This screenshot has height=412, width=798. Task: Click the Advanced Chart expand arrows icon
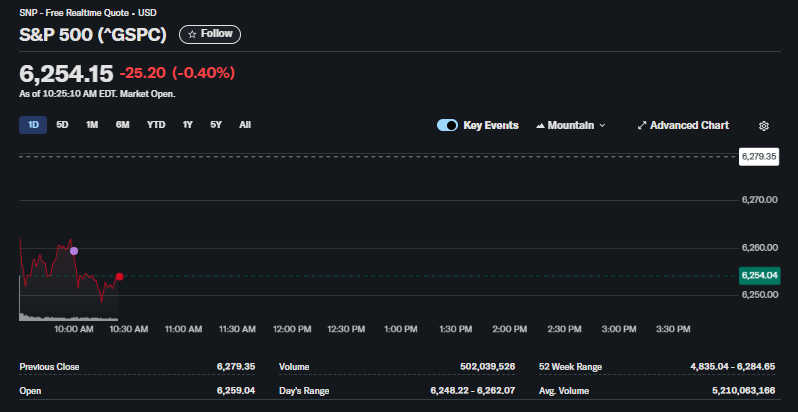tap(642, 125)
